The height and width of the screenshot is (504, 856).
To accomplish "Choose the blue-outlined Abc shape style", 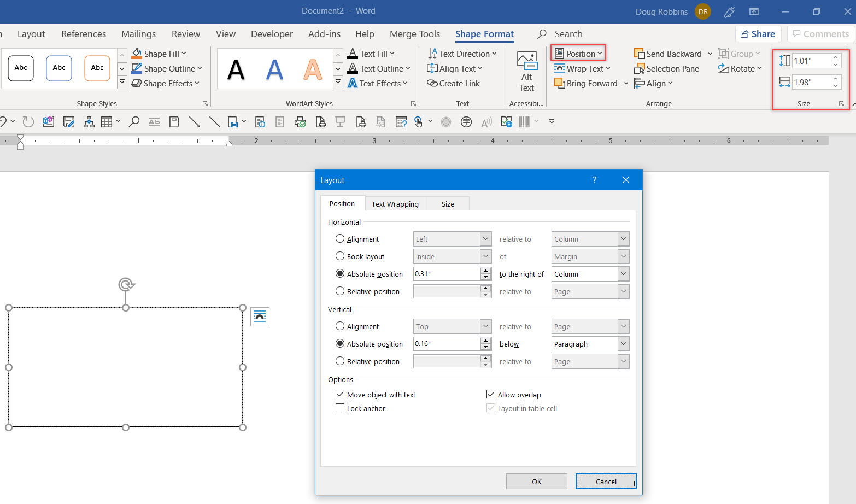I will pyautogui.click(x=59, y=68).
